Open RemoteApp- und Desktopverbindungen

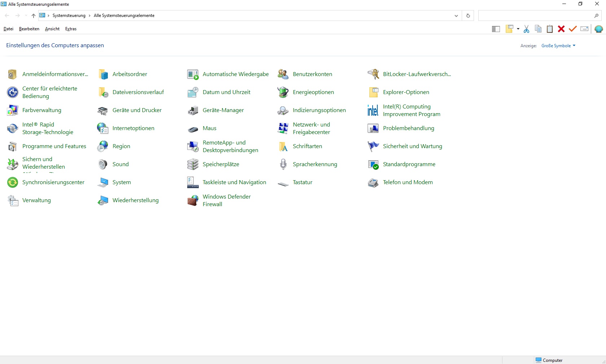point(230,146)
